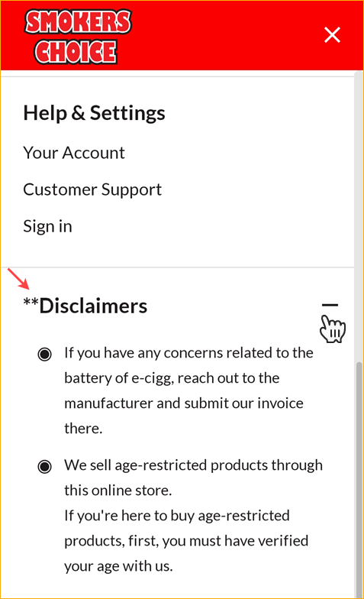Close the menu with the white X icon
Screen dimensions: 364x599
pos(332,35)
